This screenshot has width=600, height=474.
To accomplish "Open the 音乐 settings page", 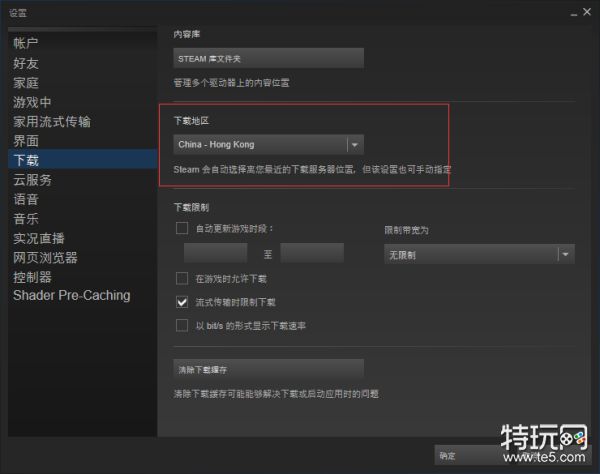I will click(26, 219).
